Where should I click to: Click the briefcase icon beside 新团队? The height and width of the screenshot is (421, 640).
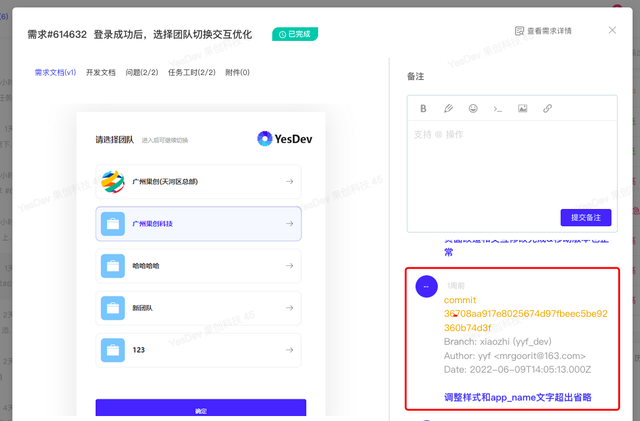[113, 308]
